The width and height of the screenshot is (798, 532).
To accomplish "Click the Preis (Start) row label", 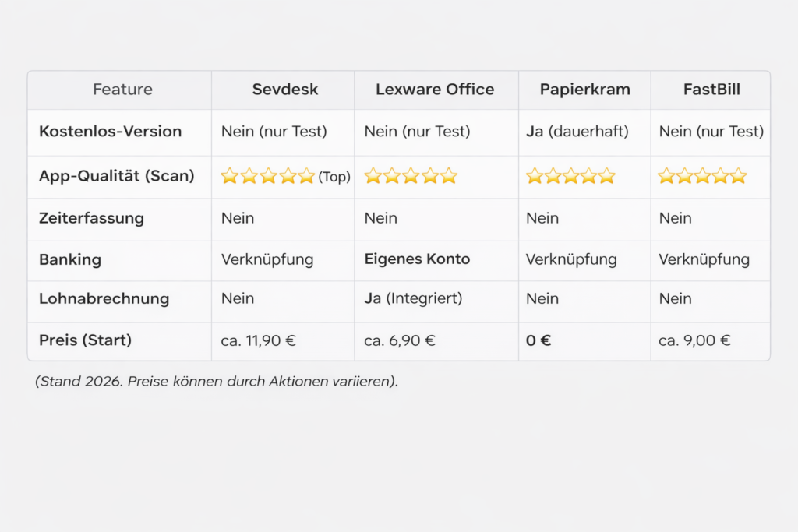I will [85, 340].
